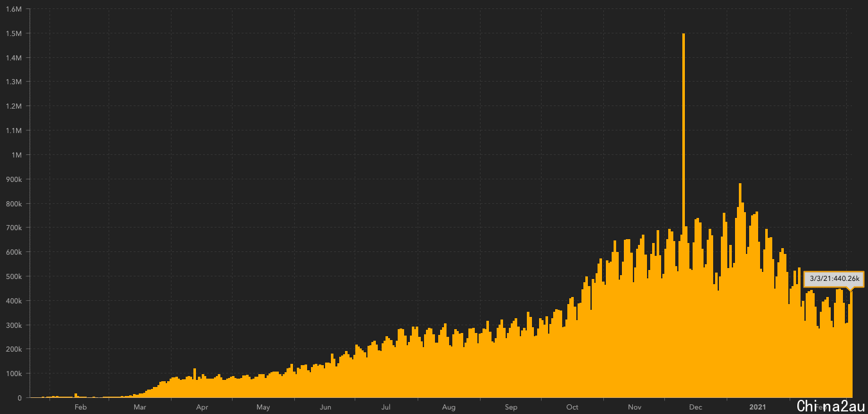Click the 800k y-axis label
The height and width of the screenshot is (414, 868).
click(x=14, y=204)
